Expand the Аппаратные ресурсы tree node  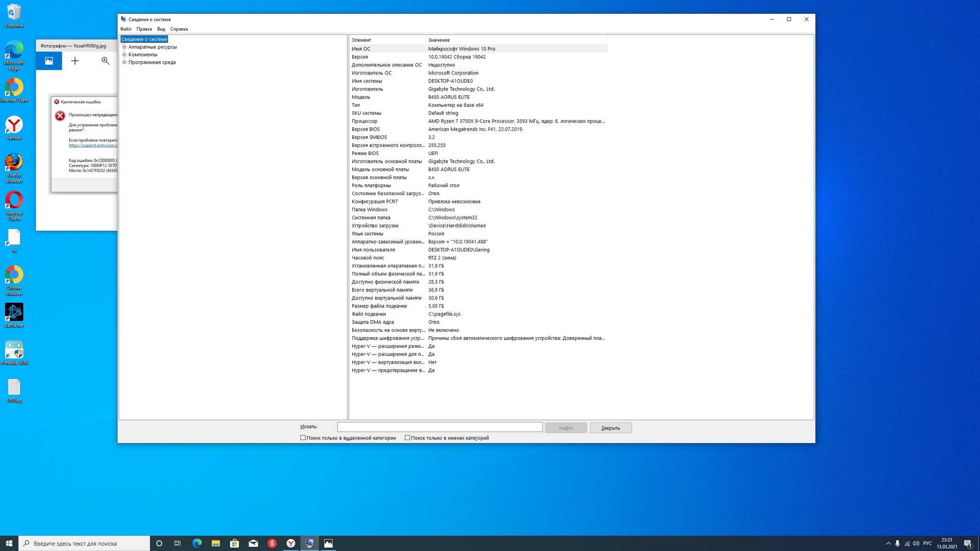tap(124, 47)
